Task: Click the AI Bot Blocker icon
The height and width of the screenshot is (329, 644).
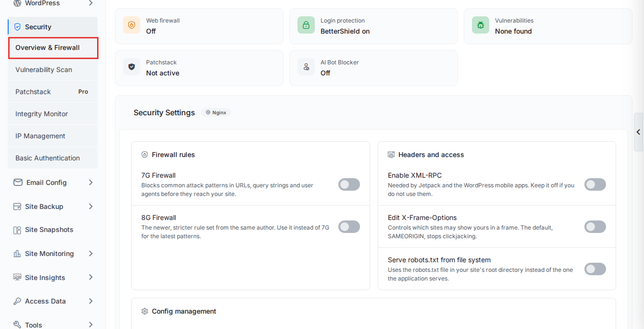Action: 306,67
